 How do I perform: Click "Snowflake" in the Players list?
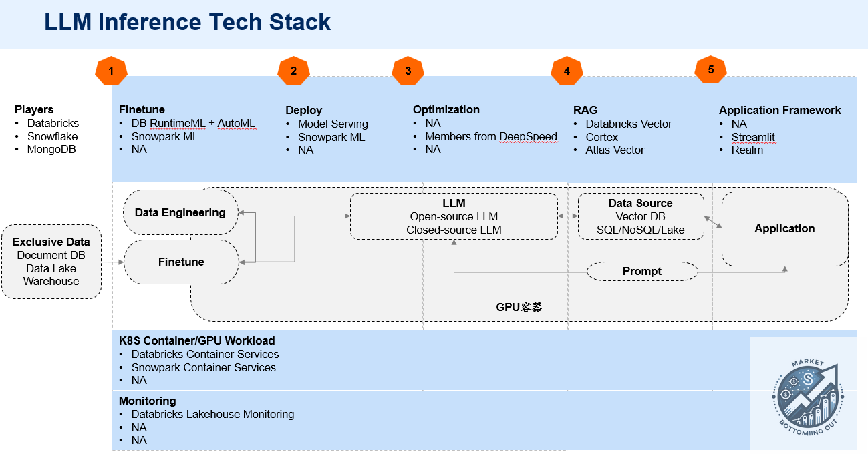point(52,136)
